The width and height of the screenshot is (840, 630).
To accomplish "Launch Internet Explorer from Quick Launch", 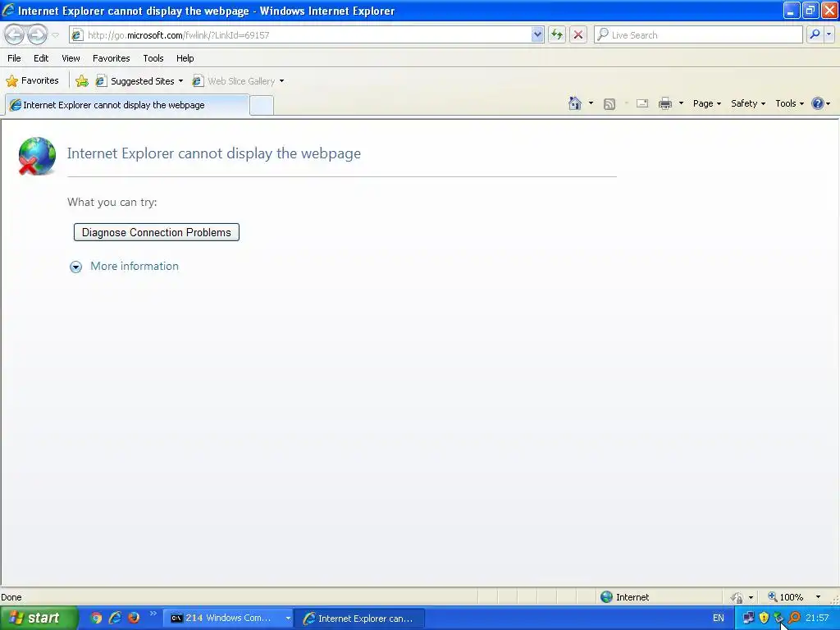I will pyautogui.click(x=115, y=618).
